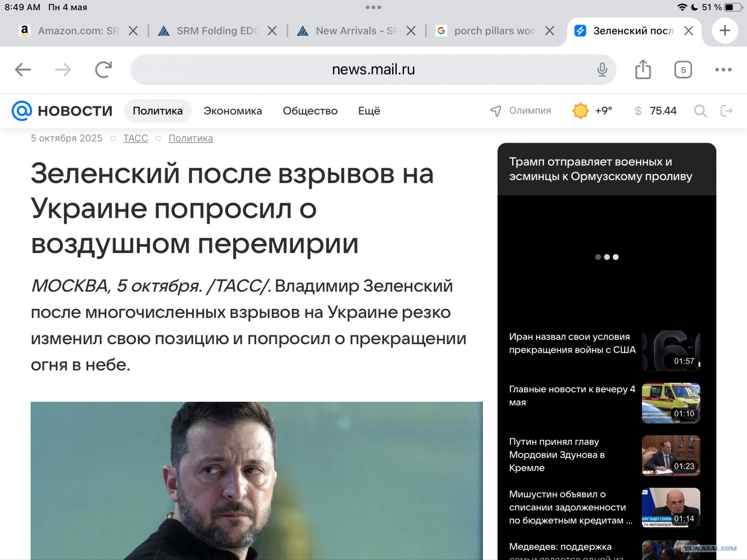The image size is (747, 560).
Task: Open the dollar exchange rate 75.44
Action: (x=655, y=111)
